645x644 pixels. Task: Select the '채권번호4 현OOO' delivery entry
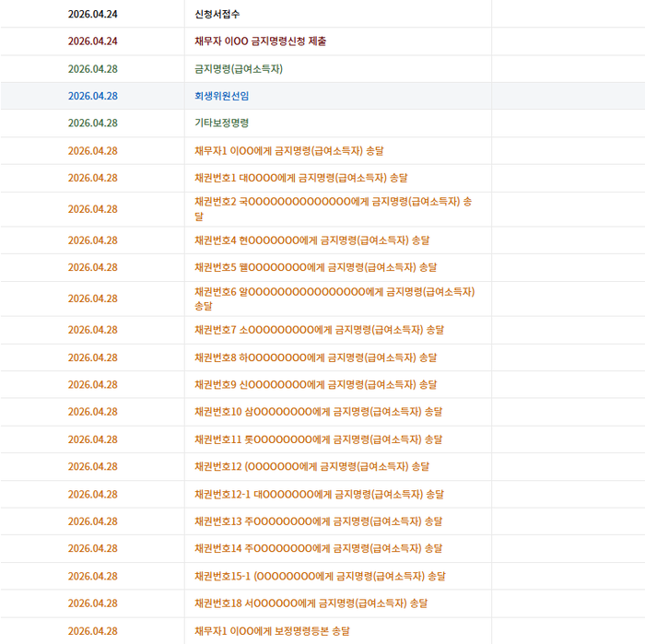pyautogui.click(x=311, y=240)
